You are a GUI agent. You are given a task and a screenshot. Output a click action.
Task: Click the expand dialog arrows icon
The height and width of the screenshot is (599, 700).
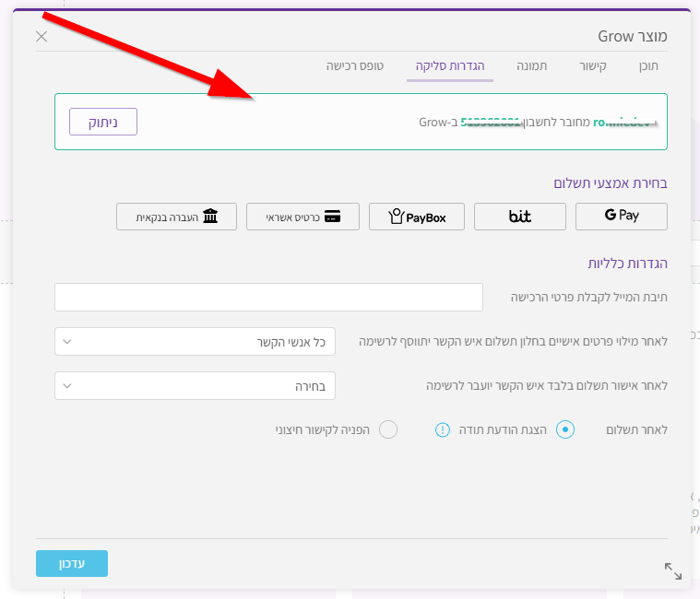673,570
